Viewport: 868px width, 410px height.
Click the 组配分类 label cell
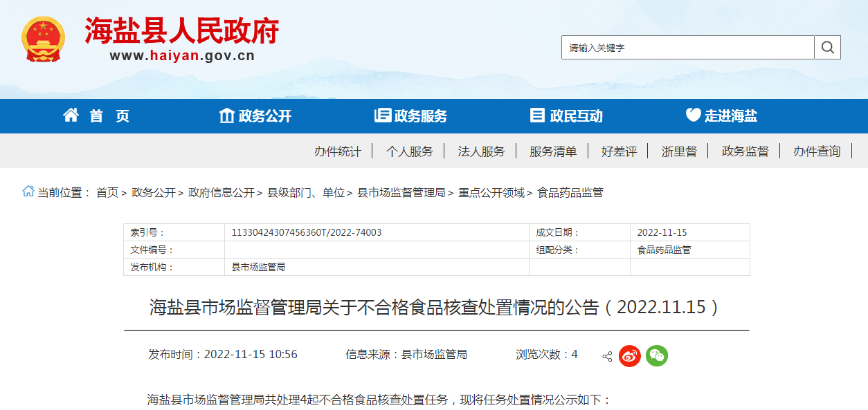click(579, 250)
